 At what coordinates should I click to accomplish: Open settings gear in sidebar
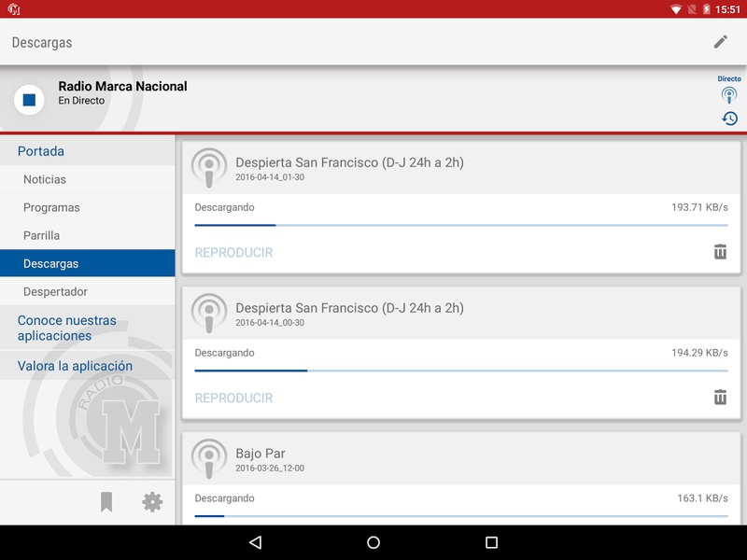point(152,502)
